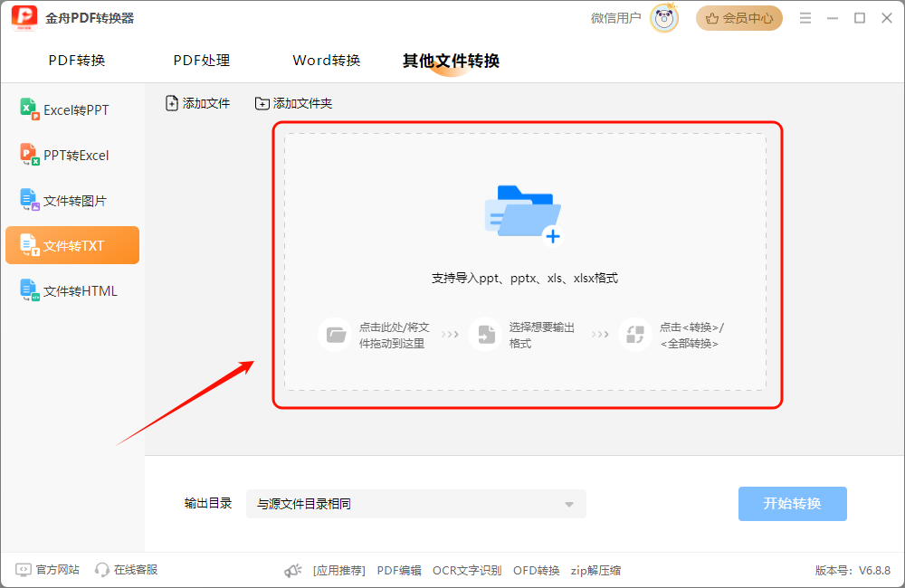Click the 添加文件夹 button

click(x=293, y=103)
